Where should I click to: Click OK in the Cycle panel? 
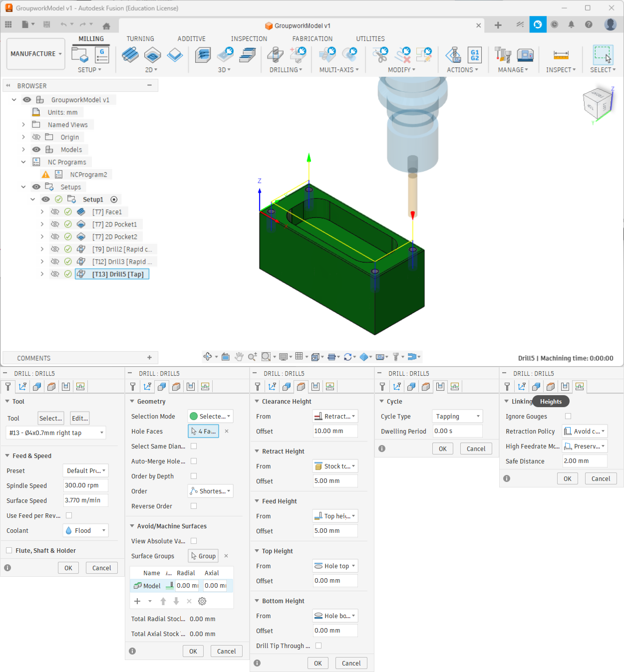pyautogui.click(x=443, y=448)
